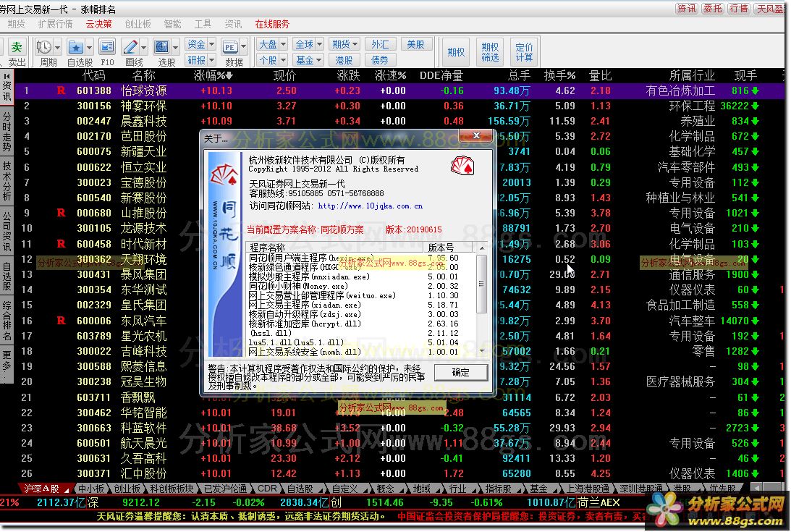Switch to the CDR bottom tab
The height and width of the screenshot is (532, 791).
(267, 489)
